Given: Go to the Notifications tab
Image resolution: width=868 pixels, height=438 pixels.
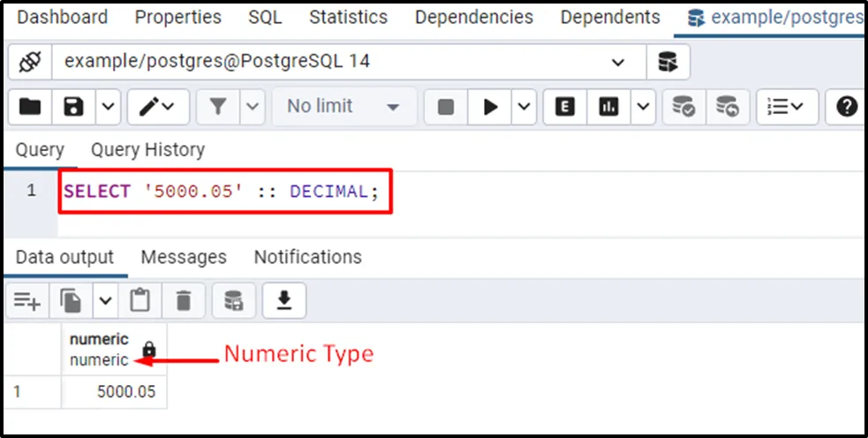Looking at the screenshot, I should (x=307, y=257).
